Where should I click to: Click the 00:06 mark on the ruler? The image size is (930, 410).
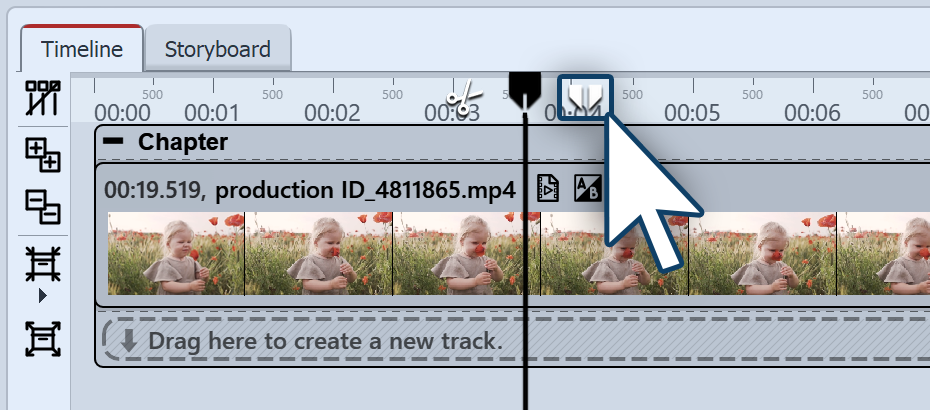pyautogui.click(x=811, y=112)
